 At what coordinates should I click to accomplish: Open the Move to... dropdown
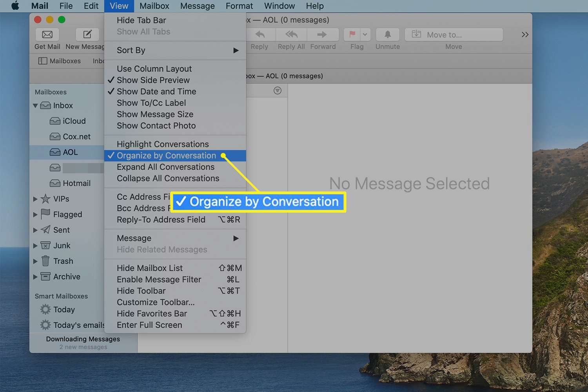pos(454,34)
